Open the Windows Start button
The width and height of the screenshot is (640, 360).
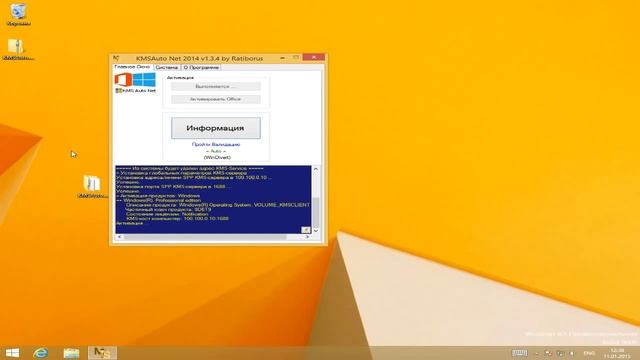coord(12,353)
